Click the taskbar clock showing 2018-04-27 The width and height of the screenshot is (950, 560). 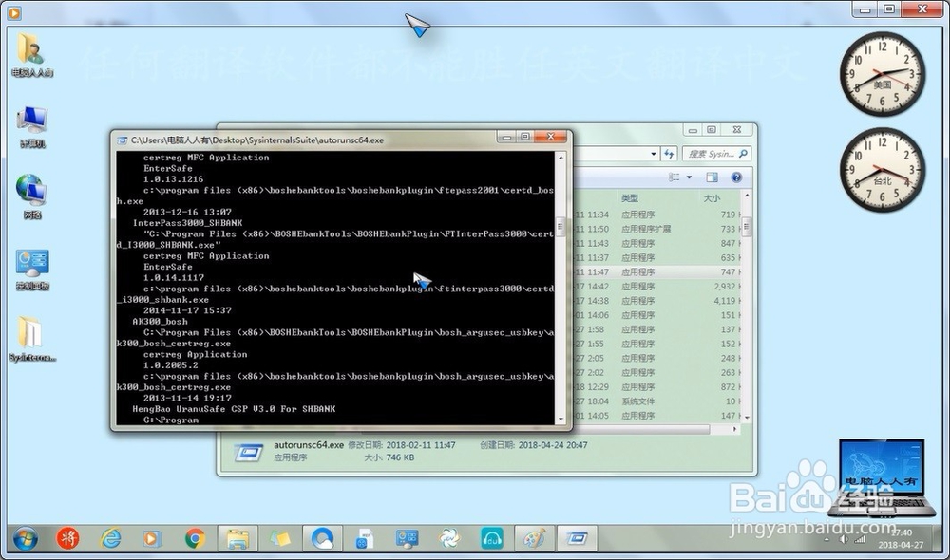901,539
